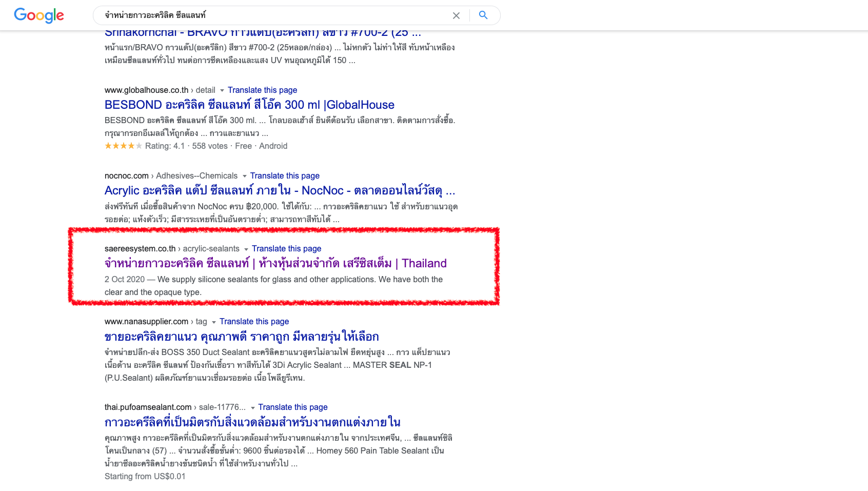The image size is (868, 491).
Task: Translate the globalhouse.co.th page
Action: [262, 90]
